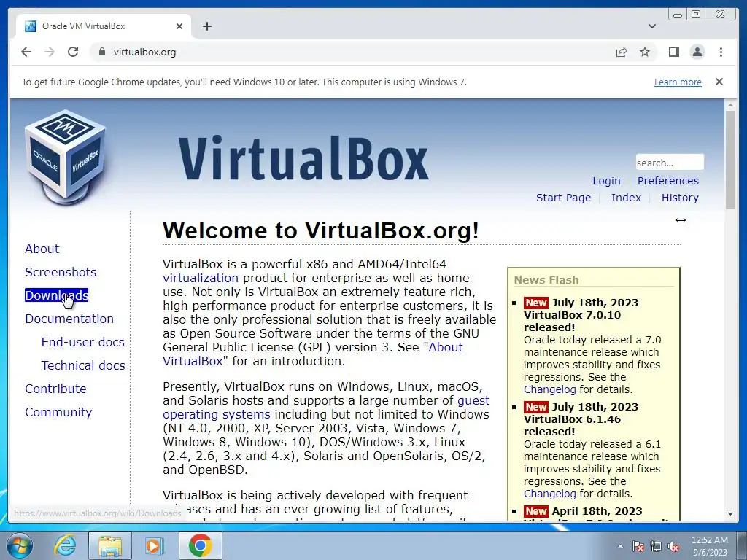This screenshot has height=560, width=747.
Task: Expand the tab search chevron
Action: (651, 26)
